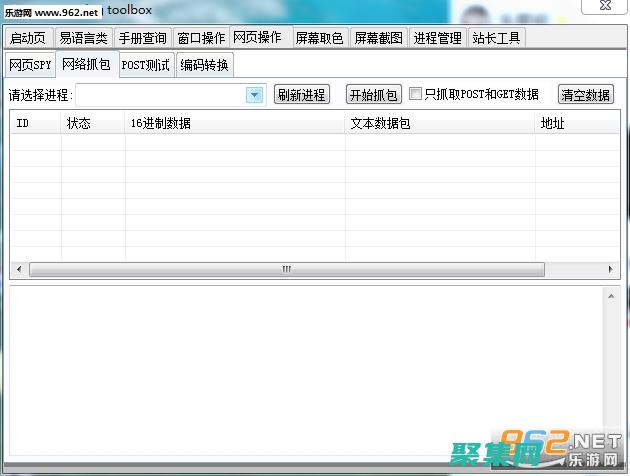Clear data using the 清空数据 button
This screenshot has height=476, width=630.
(585, 95)
